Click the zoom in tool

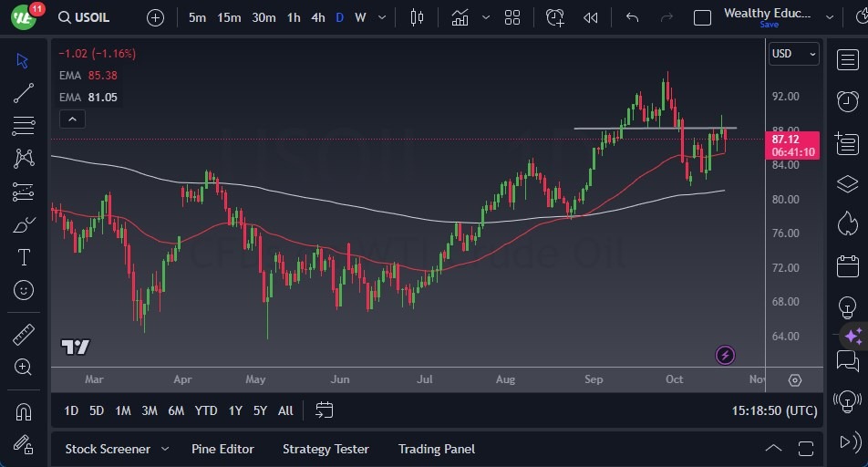coord(24,368)
